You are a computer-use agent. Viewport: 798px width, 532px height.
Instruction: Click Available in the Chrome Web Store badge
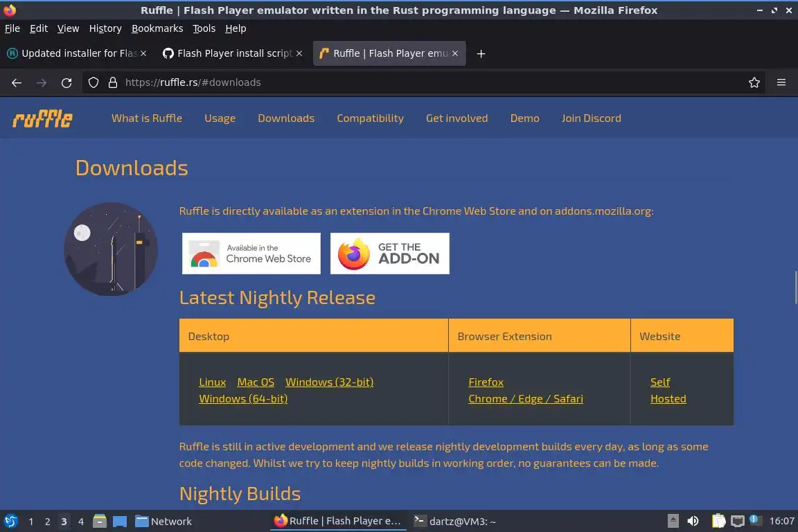coord(251,254)
